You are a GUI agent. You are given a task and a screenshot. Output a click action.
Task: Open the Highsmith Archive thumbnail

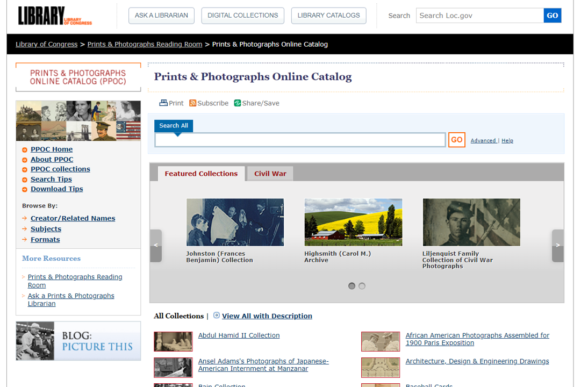pyautogui.click(x=353, y=223)
